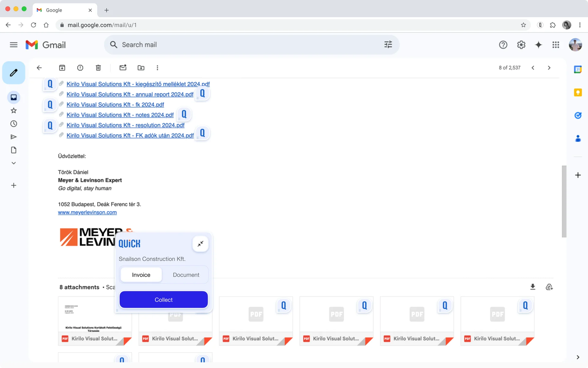
Task: Open the Inbox in sidebar
Action: click(x=13, y=98)
